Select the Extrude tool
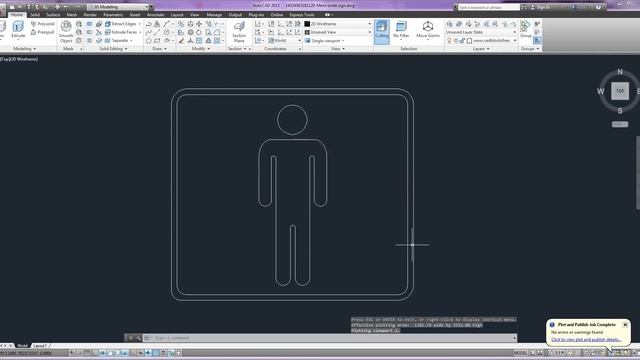Image resolution: width=640 pixels, height=360 pixels. (18, 30)
